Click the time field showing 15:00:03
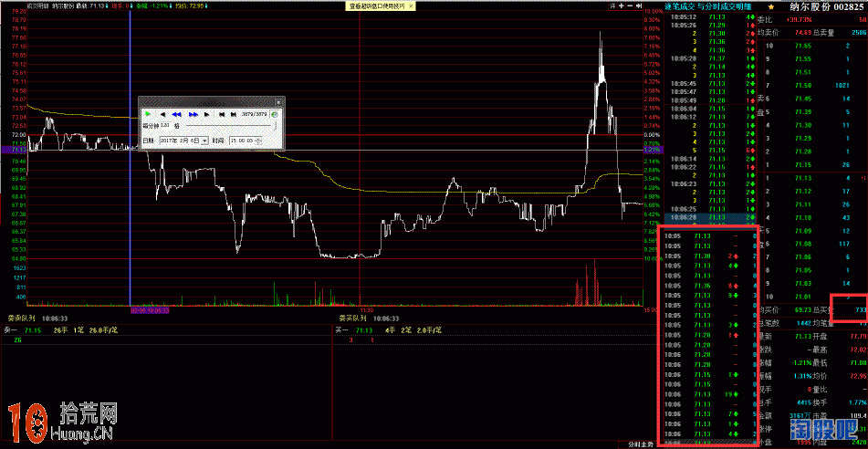868x449 pixels. pos(242,141)
